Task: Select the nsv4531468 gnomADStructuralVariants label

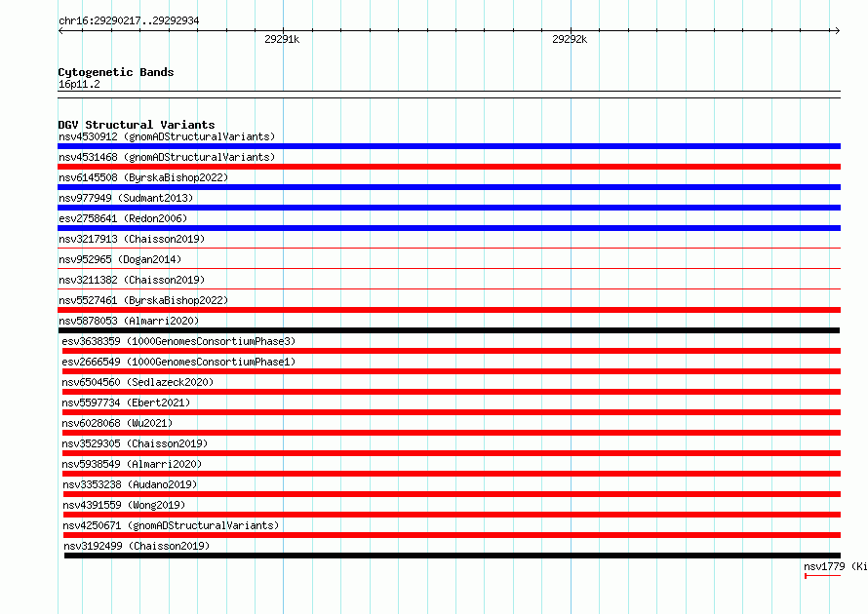Action: (x=167, y=157)
